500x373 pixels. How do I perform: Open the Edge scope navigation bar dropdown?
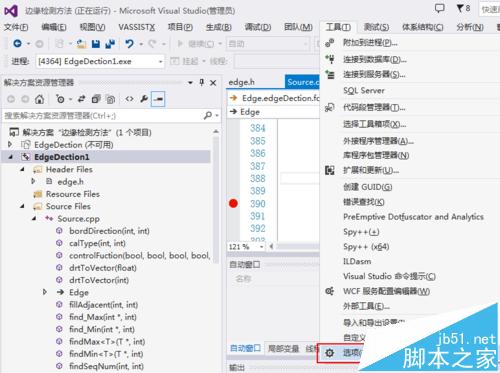point(273,112)
